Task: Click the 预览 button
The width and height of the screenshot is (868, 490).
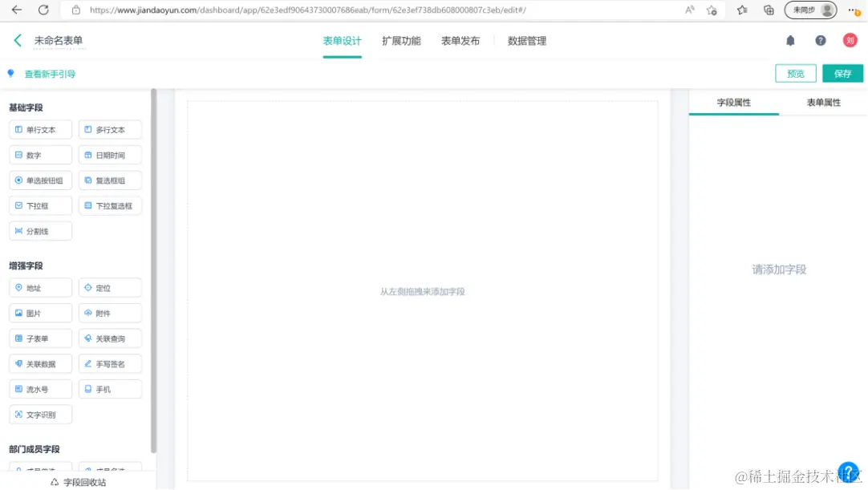Action: coord(796,74)
